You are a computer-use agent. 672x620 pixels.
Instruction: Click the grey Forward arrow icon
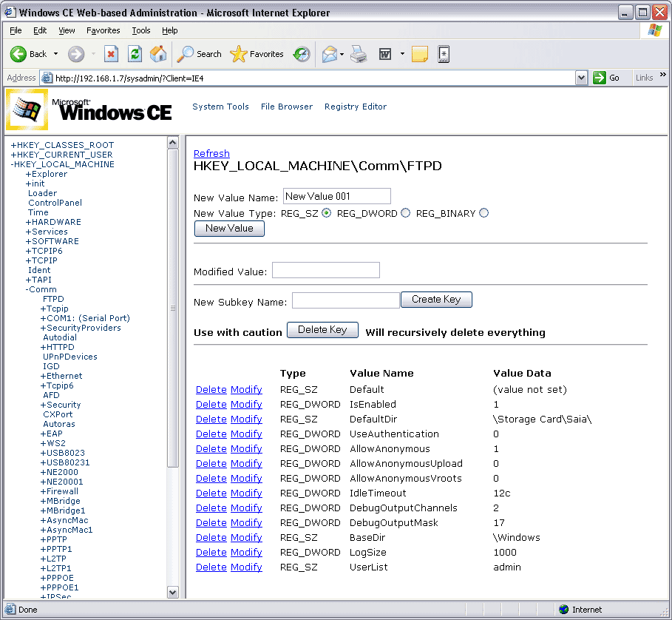click(x=76, y=54)
